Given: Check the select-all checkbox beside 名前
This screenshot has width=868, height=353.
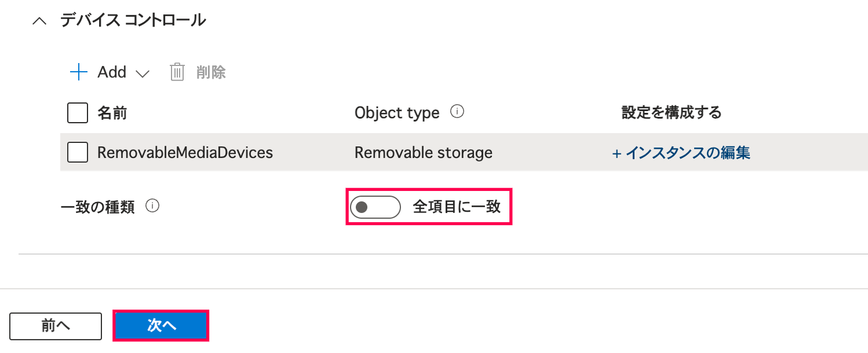Looking at the screenshot, I should (x=78, y=113).
